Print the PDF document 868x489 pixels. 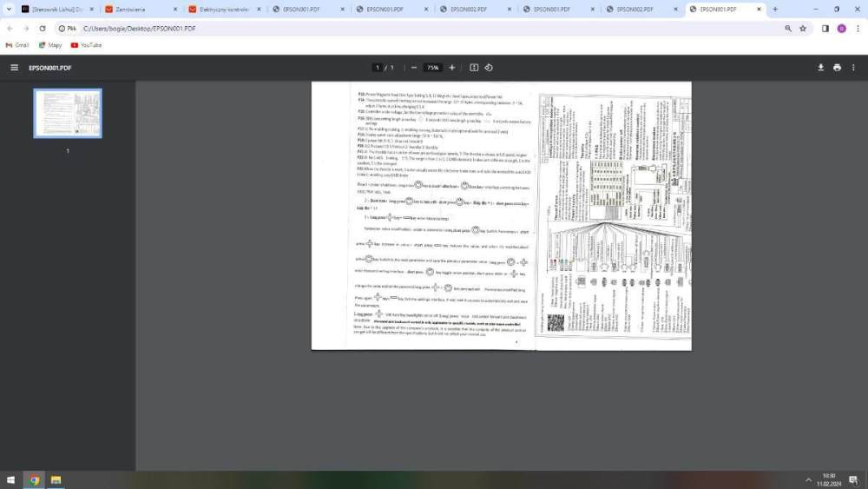(837, 67)
